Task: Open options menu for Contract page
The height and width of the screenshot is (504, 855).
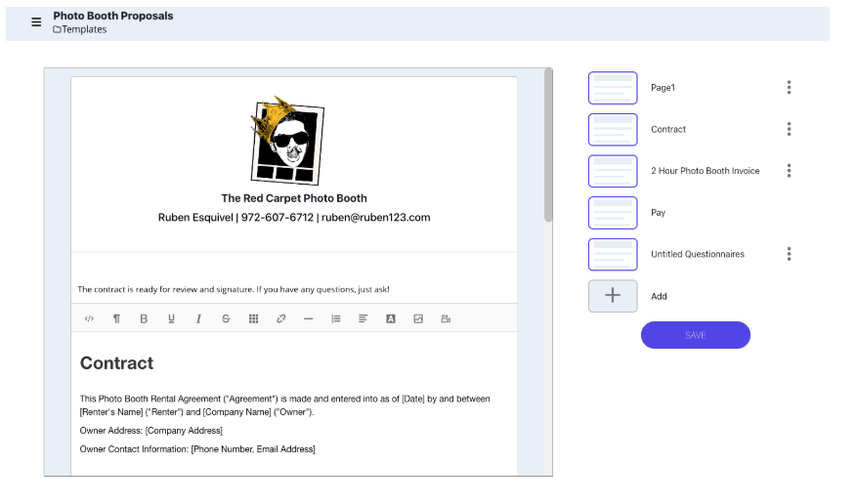Action: tap(789, 129)
